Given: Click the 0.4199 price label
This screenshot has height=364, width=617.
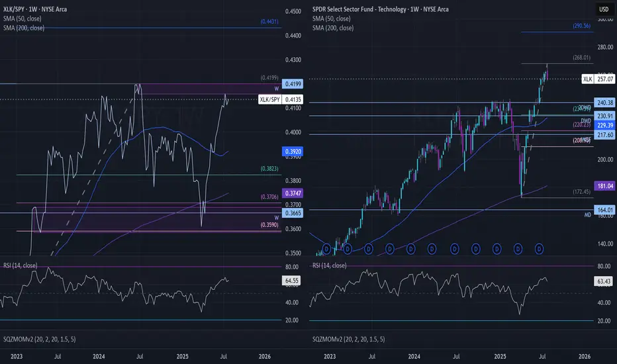Looking at the screenshot, I should [x=293, y=84].
